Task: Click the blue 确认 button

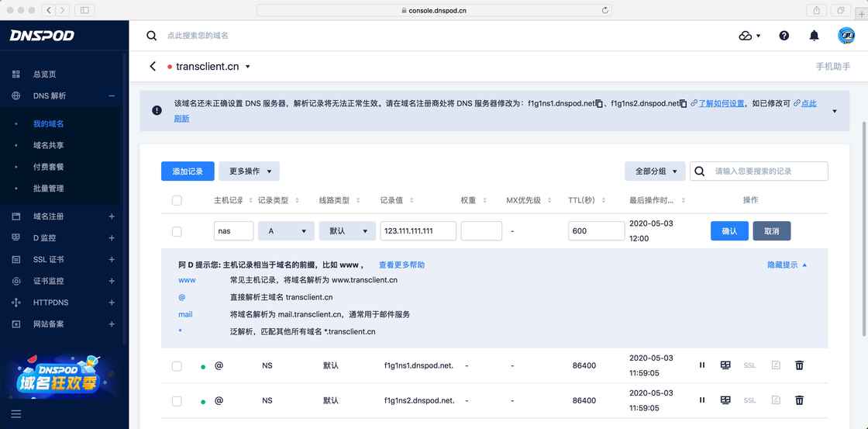Action: click(x=729, y=231)
